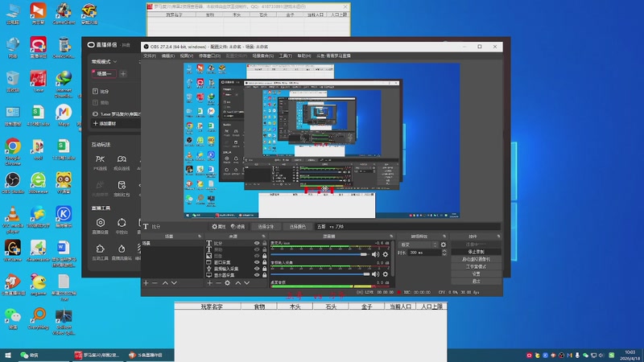Image resolution: width=644 pixels, height=362 pixels.
Task: Move selected source down in Sources list
Action: coord(247,283)
